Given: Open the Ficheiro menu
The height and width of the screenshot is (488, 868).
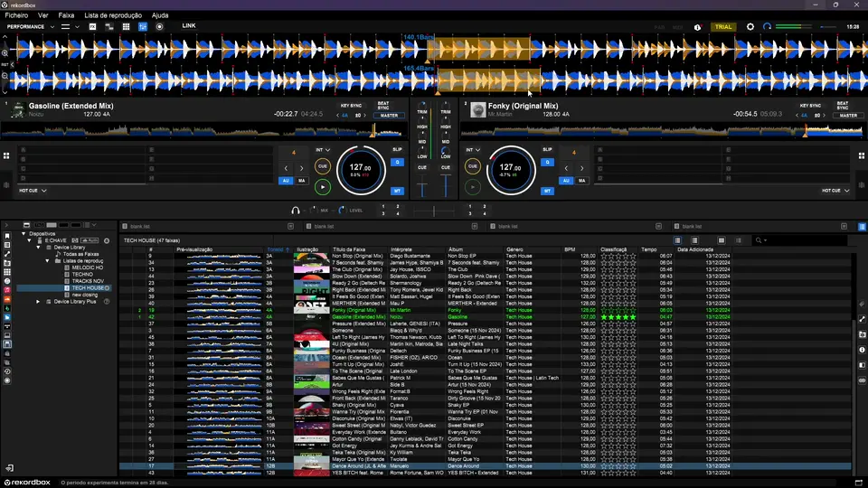Looking at the screenshot, I should click(16, 15).
